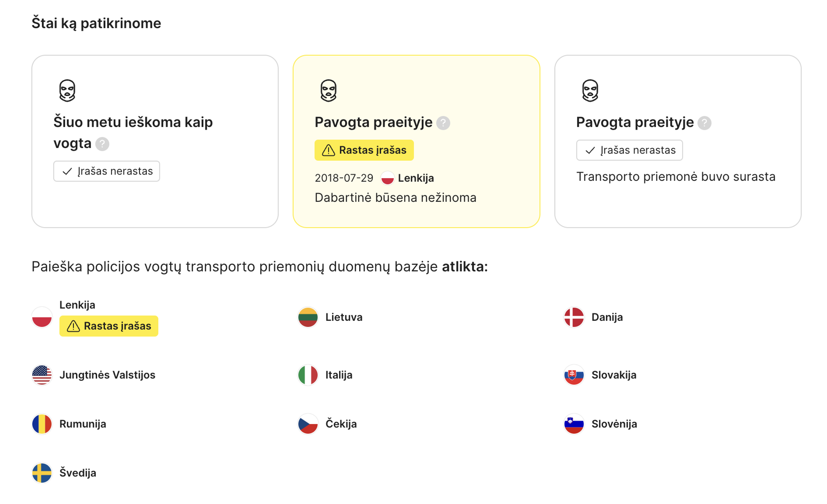Click the balaclava icon on the rightmost card
Viewport: 827px width, 504px height.
tap(590, 90)
